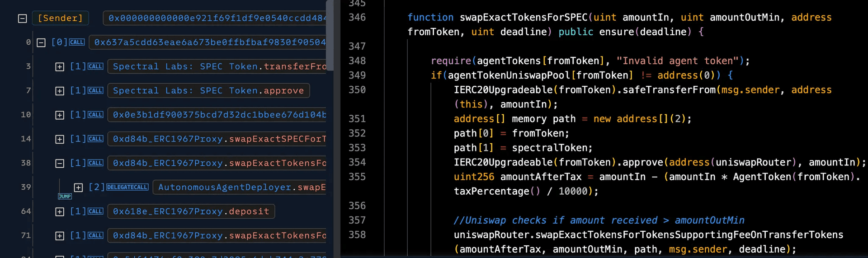868x258 pixels.
Task: Click the DELEGATECALL badge on row 39
Action: (x=127, y=187)
